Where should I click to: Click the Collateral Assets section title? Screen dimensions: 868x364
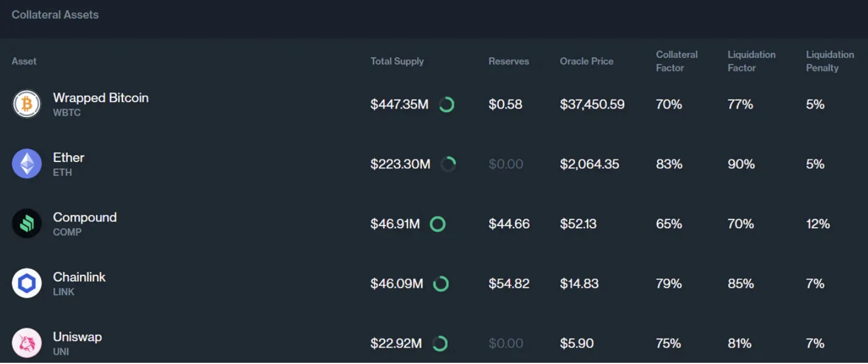point(55,15)
